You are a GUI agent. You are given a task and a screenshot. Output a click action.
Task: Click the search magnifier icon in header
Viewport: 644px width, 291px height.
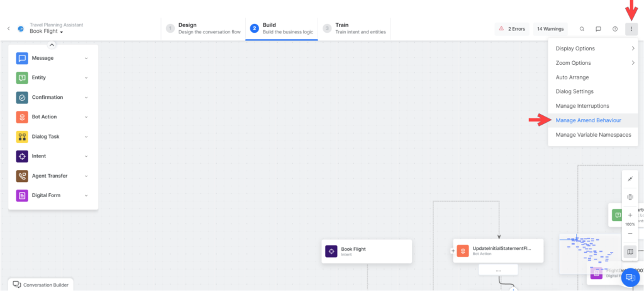tap(582, 29)
